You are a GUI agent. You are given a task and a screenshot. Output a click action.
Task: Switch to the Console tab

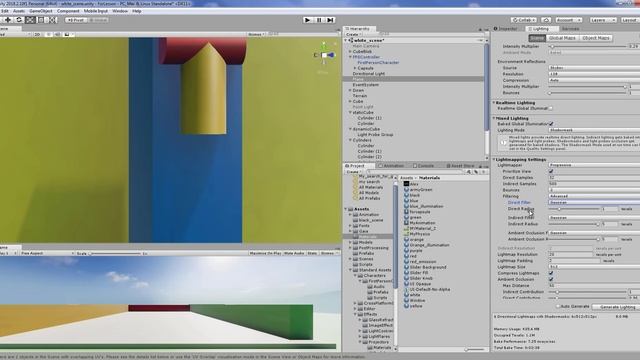click(x=423, y=166)
